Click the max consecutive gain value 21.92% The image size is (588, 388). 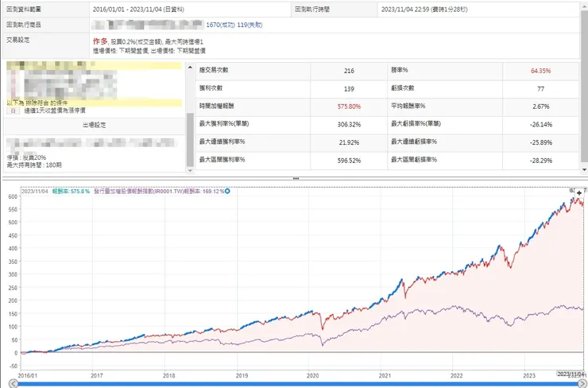(349, 142)
